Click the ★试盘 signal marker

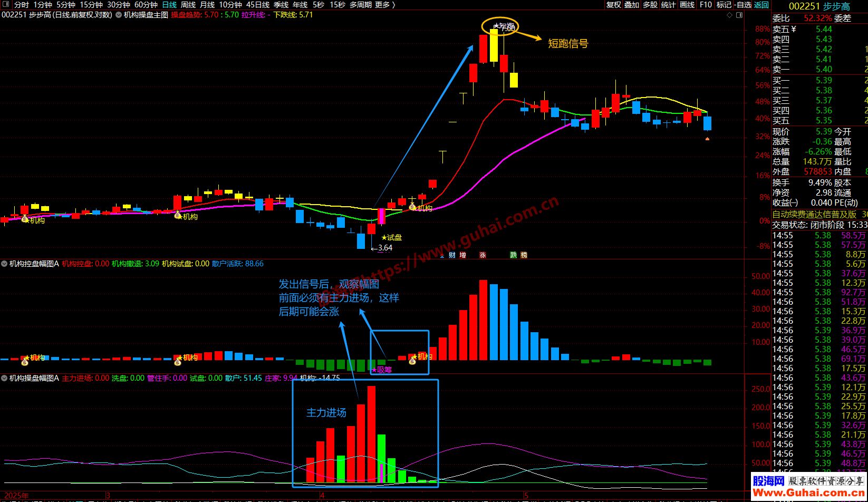391,237
